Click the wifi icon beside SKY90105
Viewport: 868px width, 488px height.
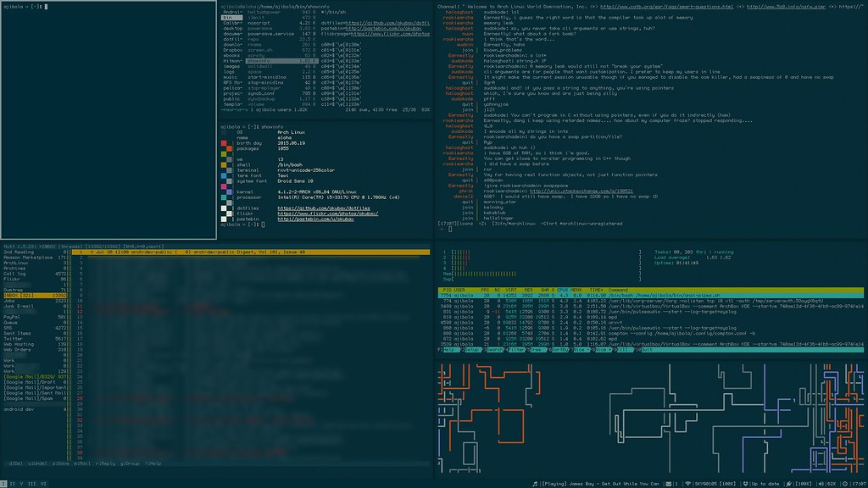(688, 484)
